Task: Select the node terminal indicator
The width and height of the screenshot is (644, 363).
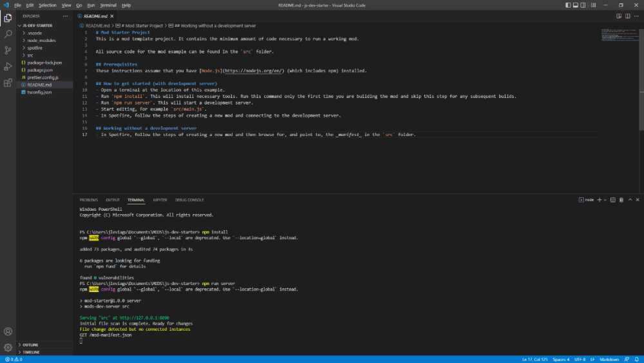Action: [x=586, y=200]
